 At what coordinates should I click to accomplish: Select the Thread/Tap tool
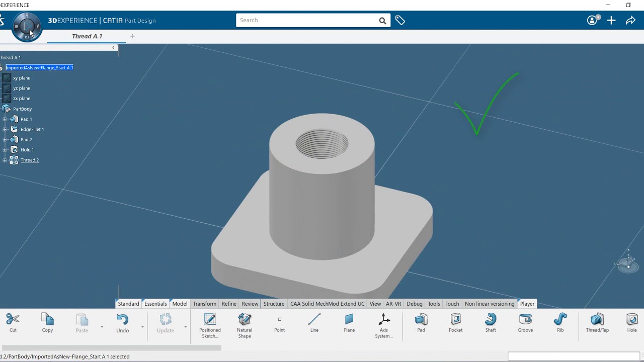point(597,322)
